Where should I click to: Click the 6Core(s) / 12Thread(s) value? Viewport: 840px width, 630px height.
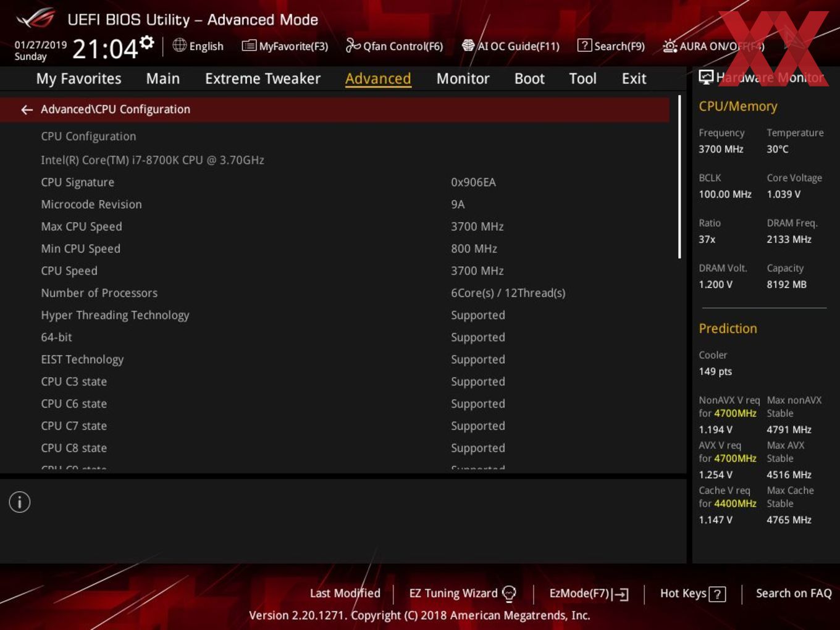pyautogui.click(x=508, y=293)
